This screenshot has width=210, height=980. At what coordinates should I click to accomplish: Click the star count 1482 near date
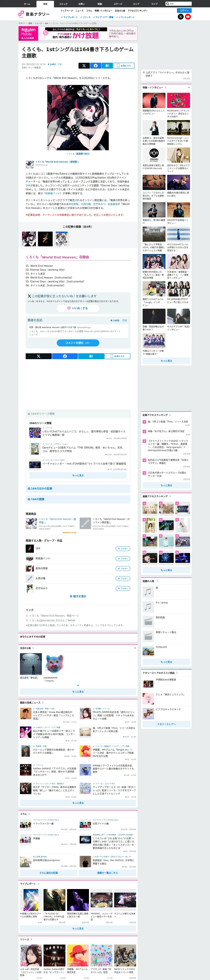[x=52, y=64]
